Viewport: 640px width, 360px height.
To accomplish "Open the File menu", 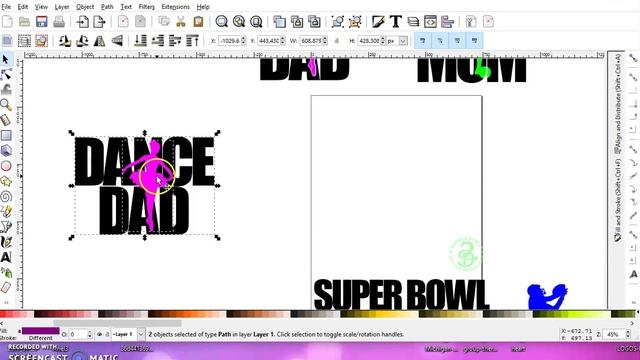I will [x=6, y=7].
